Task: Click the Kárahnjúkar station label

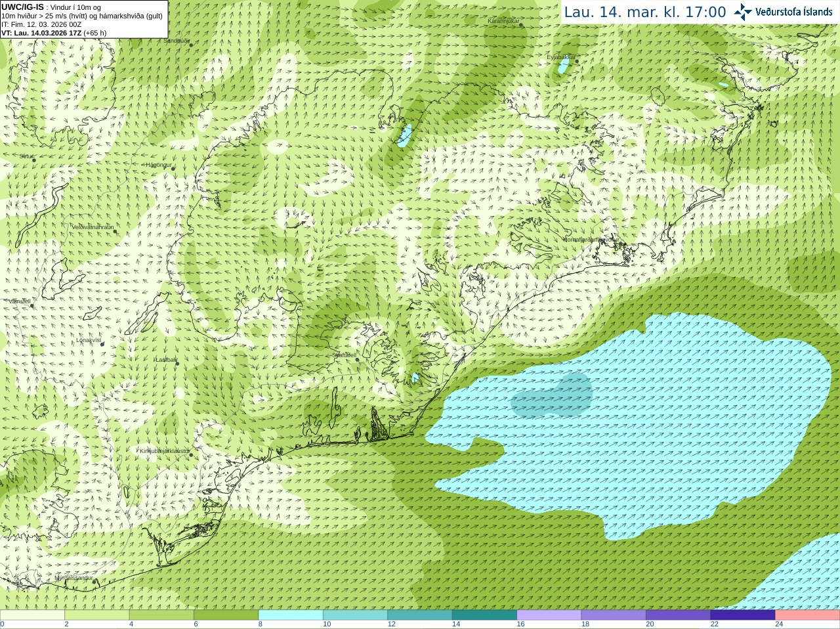Action: tap(503, 22)
